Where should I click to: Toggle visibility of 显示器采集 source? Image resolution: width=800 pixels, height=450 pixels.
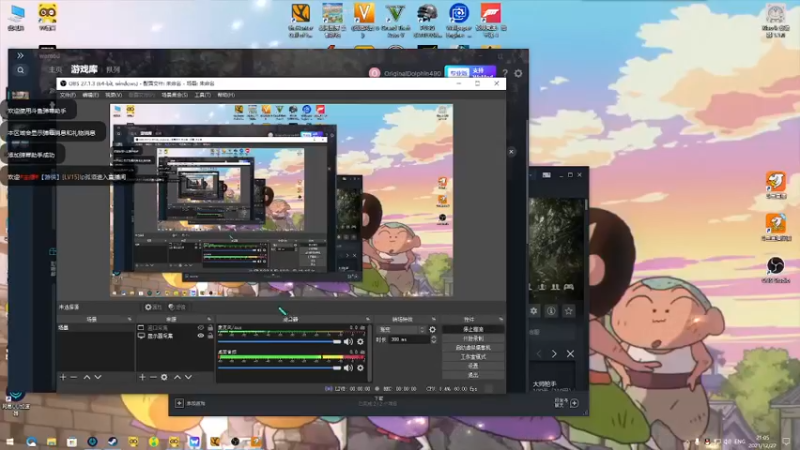coord(201,336)
